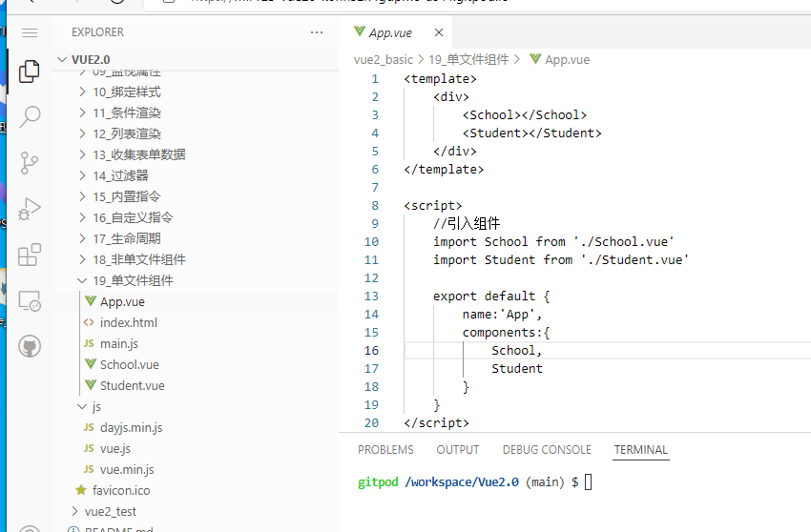Open the Remote Explorer icon

point(30,300)
